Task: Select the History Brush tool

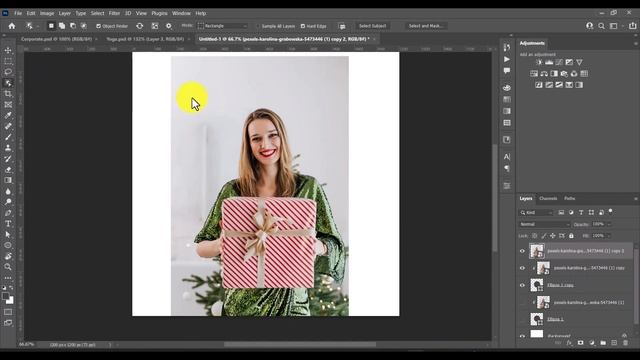Action: pyautogui.click(x=8, y=159)
